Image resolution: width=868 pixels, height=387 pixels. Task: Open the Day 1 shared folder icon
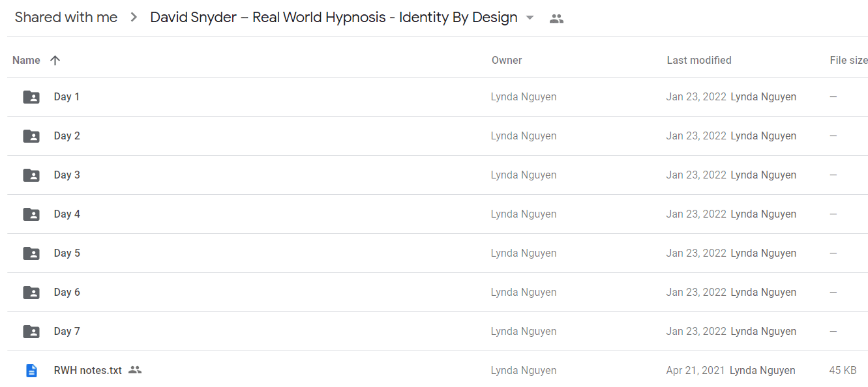31,97
